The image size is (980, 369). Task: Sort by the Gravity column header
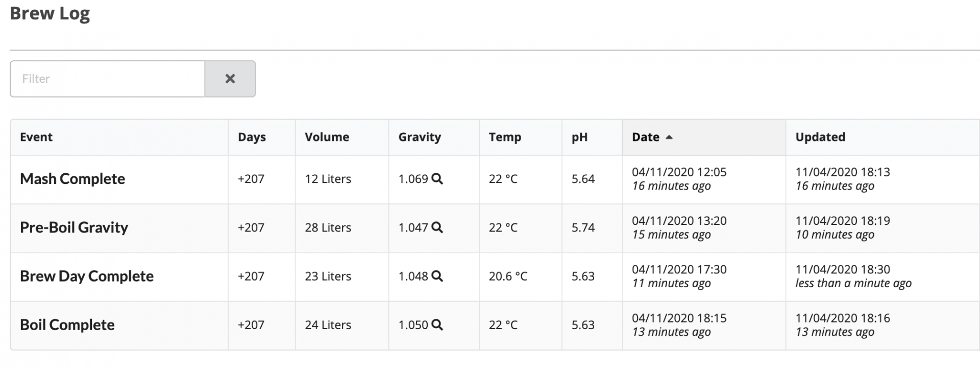click(x=420, y=137)
